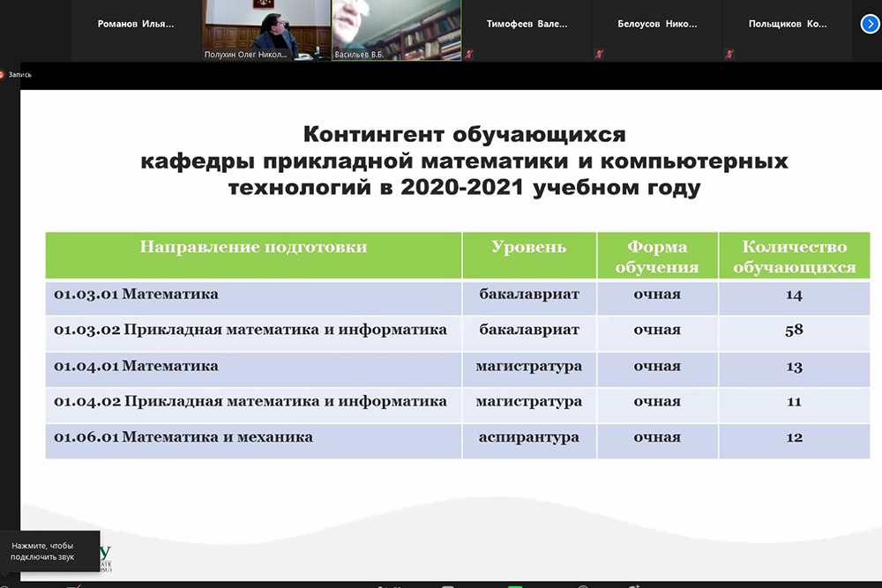Click the slide title Контингент обучающихся
882x588 pixels.
coord(464,135)
